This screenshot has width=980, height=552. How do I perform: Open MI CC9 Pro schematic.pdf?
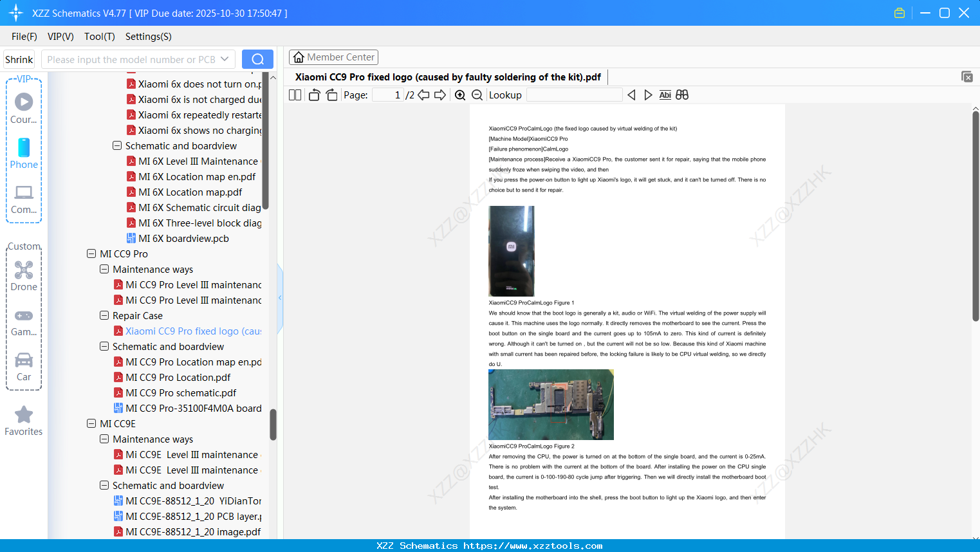pos(175,393)
